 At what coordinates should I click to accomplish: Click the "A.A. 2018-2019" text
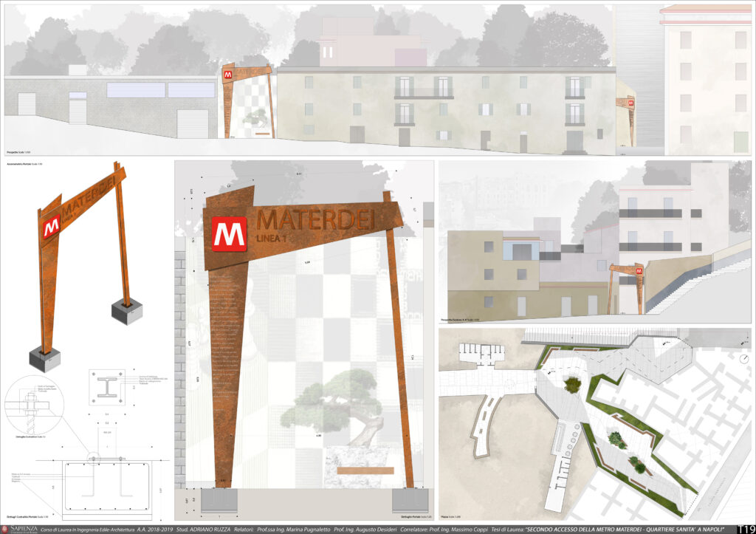coord(155,530)
